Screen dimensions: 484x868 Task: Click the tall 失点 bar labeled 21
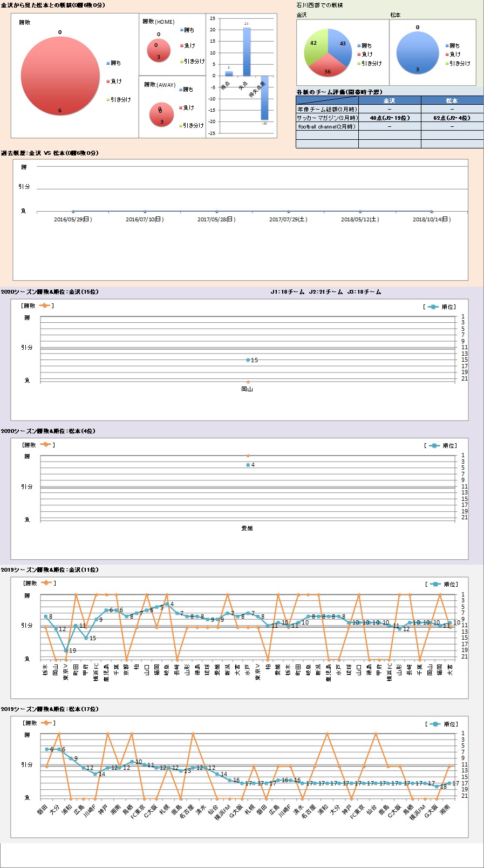click(247, 52)
